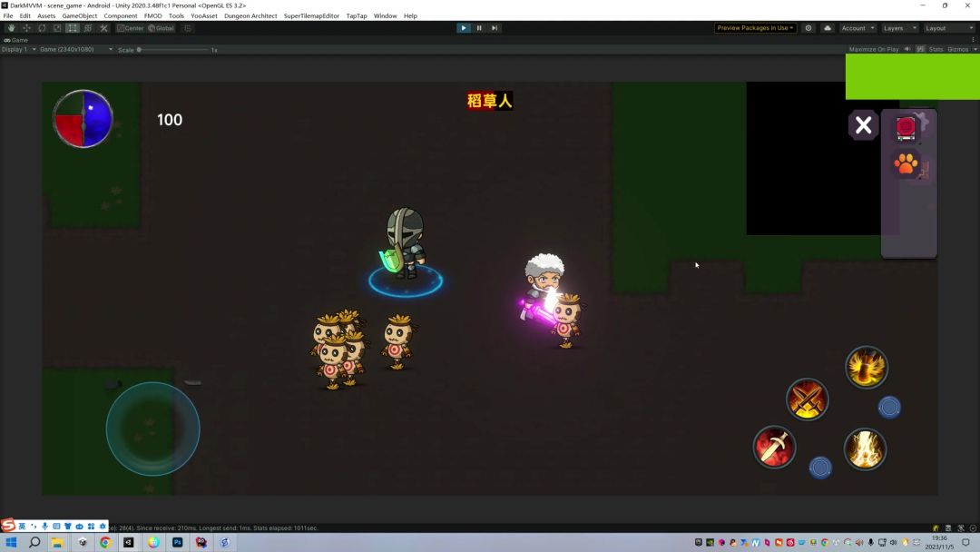This screenshot has width=980, height=552.
Task: Expand the Layers dropdown
Action: tap(899, 28)
